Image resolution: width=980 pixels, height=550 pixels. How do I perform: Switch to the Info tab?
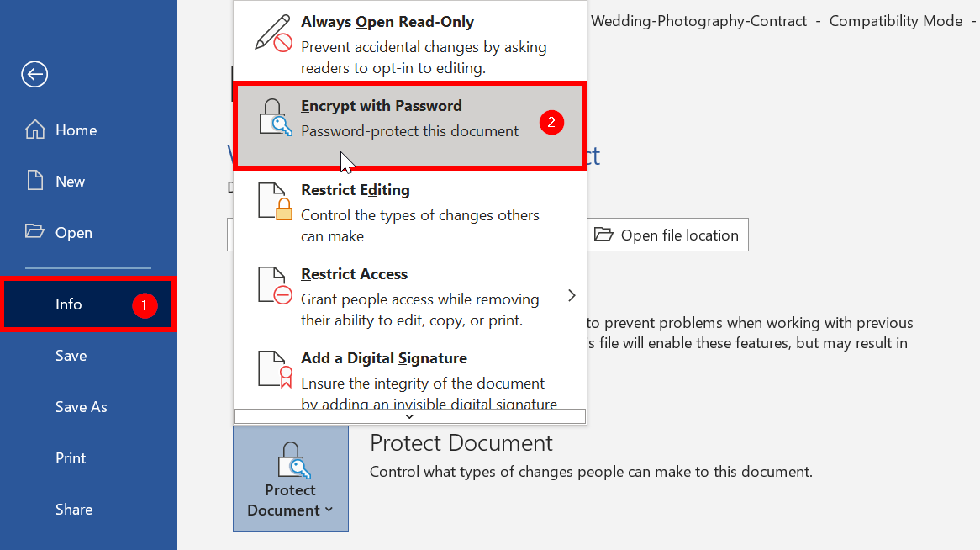[x=69, y=304]
